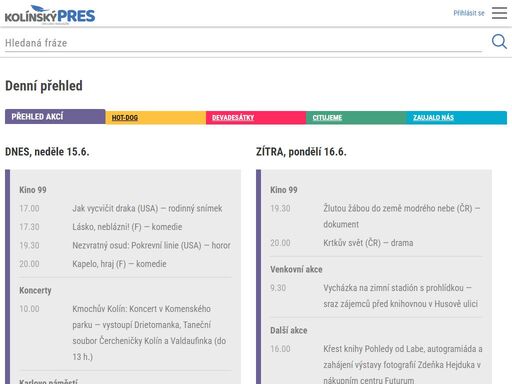Go to Kolínský PRES logo homepage
This screenshot has height=384, width=512.
[x=50, y=15]
